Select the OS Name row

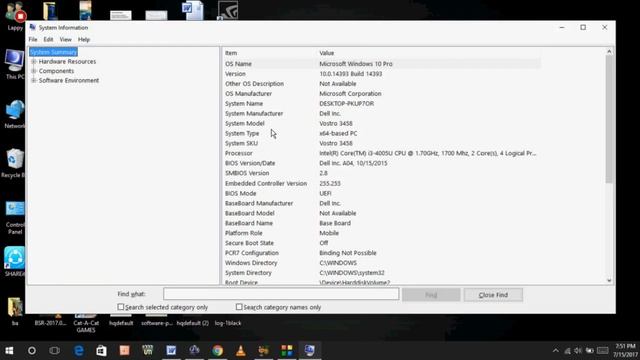tap(382, 64)
